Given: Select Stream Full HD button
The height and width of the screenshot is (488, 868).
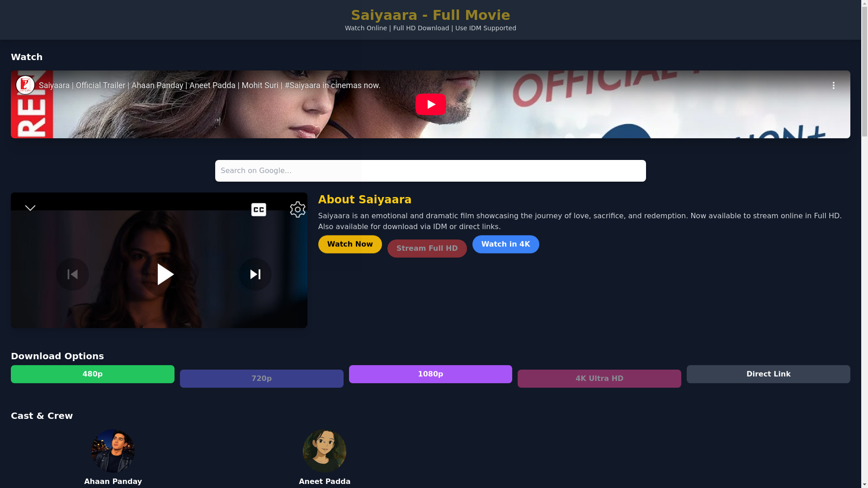Looking at the screenshot, I should click(427, 249).
